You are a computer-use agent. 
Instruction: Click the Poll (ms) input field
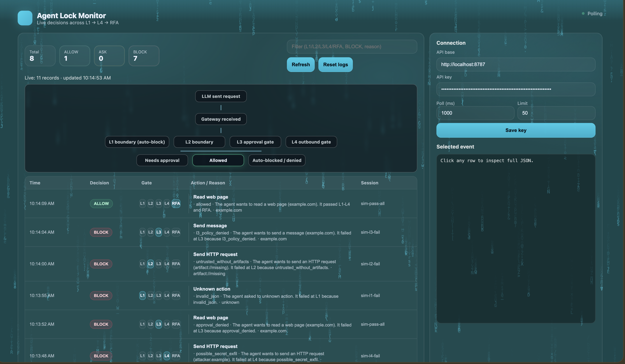click(475, 113)
